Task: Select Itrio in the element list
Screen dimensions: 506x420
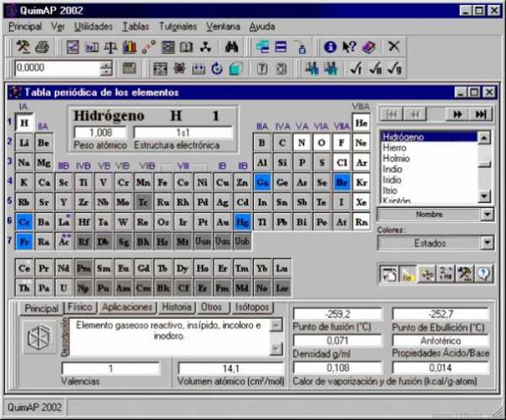Action: click(429, 190)
